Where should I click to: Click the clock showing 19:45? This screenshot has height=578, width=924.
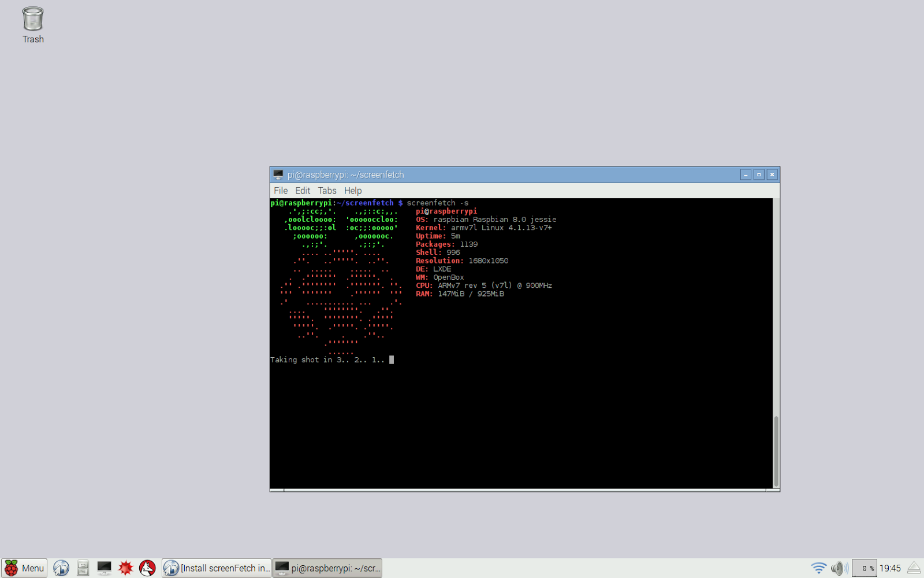click(891, 568)
